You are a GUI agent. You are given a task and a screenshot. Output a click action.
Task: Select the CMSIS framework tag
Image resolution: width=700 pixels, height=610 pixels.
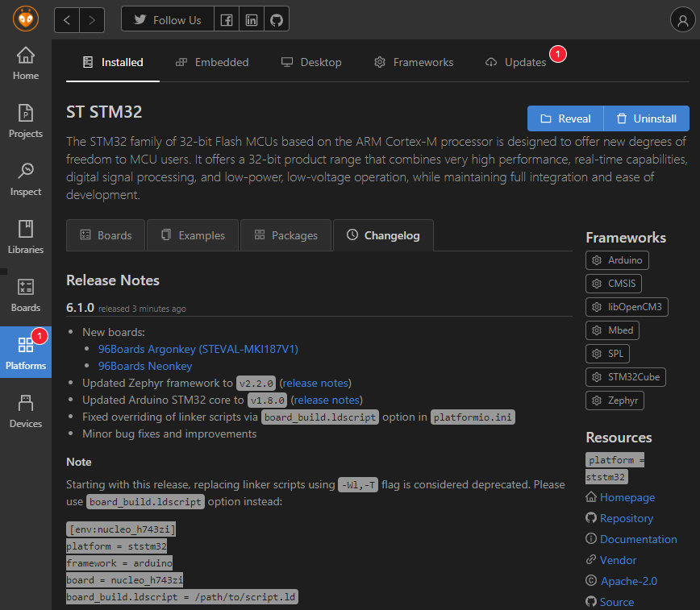(x=614, y=284)
